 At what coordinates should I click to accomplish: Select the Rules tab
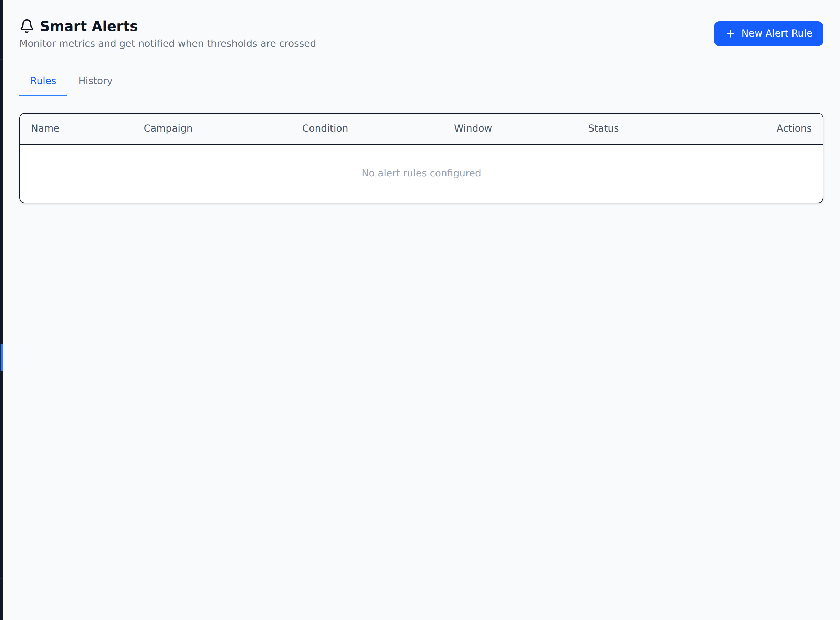tap(43, 81)
